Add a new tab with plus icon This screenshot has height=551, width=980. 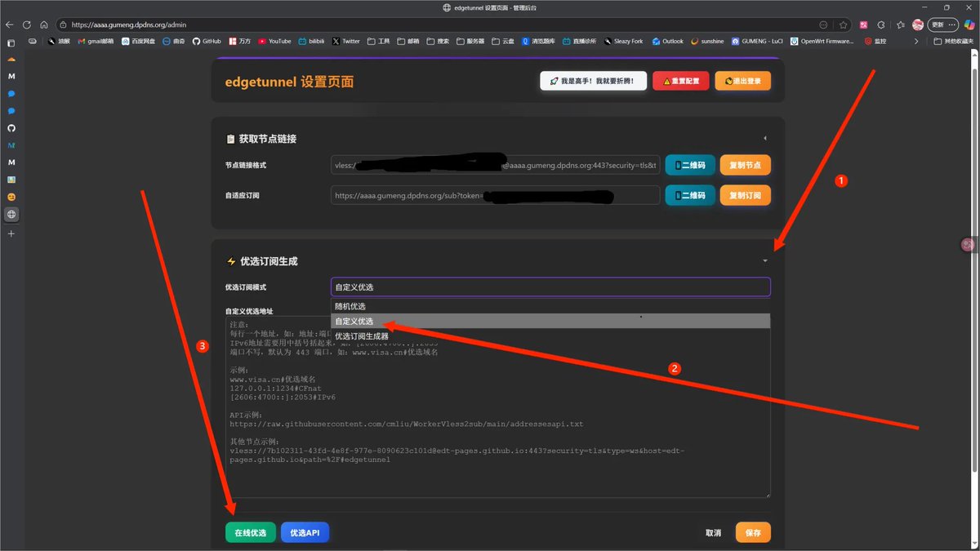(x=11, y=233)
